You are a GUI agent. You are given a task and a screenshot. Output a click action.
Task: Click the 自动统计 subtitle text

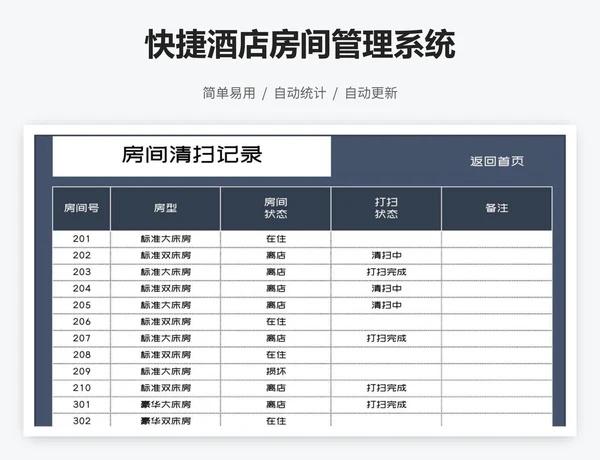(300, 93)
